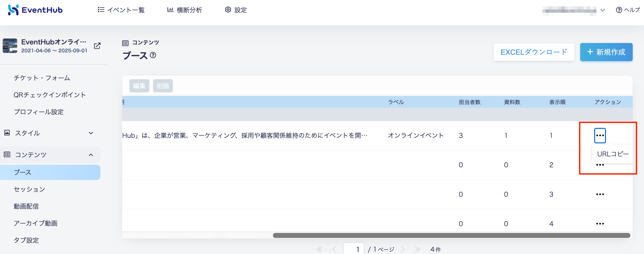Viewport: 644px width, 254px height.
Task: Click the event thumbnail image
Action: point(10,46)
